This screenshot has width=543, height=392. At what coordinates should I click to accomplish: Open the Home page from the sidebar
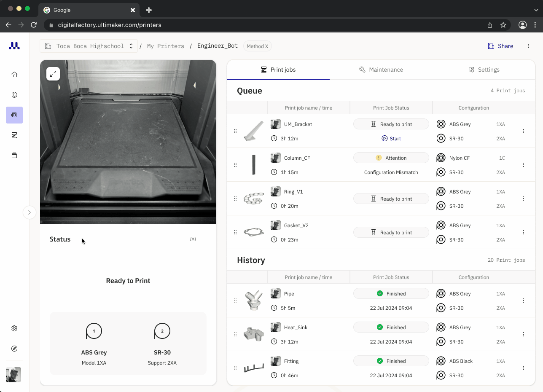[14, 74]
